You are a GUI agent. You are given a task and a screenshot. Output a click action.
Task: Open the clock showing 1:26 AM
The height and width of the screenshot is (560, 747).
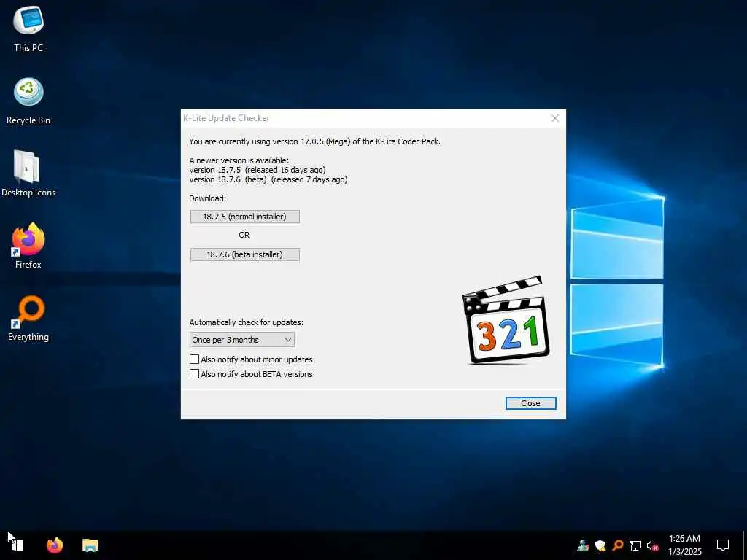tap(684, 545)
